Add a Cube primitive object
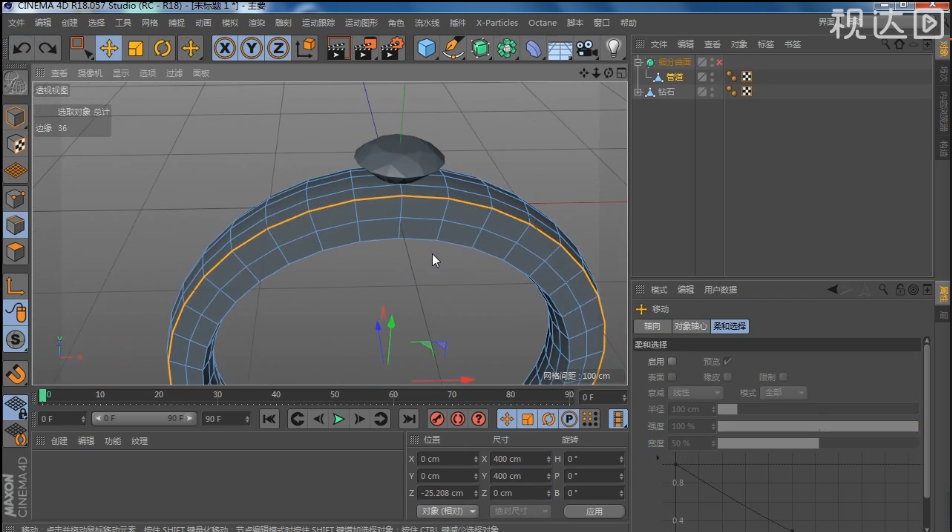 pyautogui.click(x=426, y=48)
